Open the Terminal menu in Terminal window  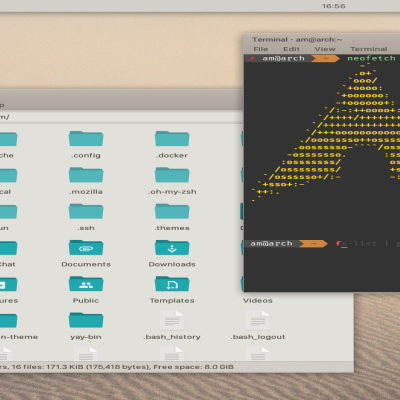(369, 49)
